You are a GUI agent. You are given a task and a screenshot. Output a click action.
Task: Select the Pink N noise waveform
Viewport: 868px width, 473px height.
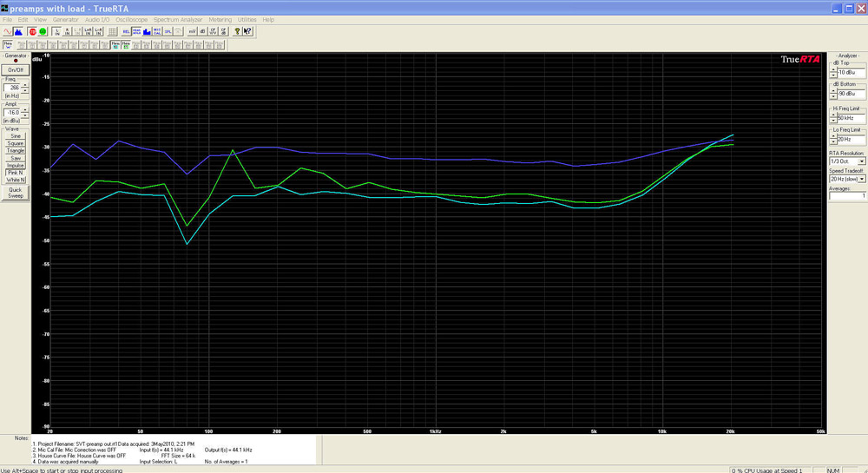click(16, 173)
